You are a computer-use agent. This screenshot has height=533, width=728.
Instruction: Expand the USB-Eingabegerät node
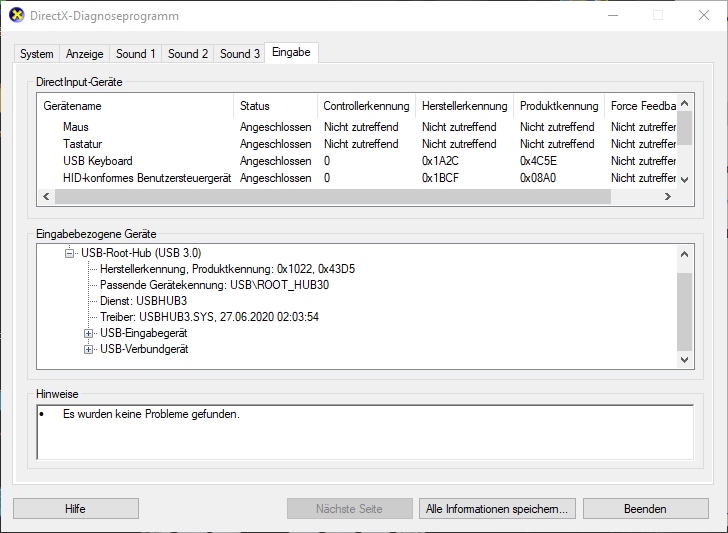[88, 333]
